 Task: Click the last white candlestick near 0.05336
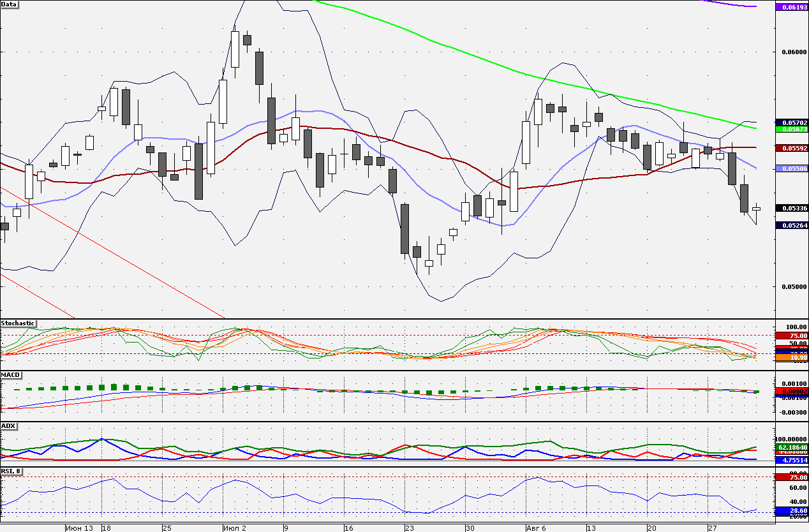757,209
